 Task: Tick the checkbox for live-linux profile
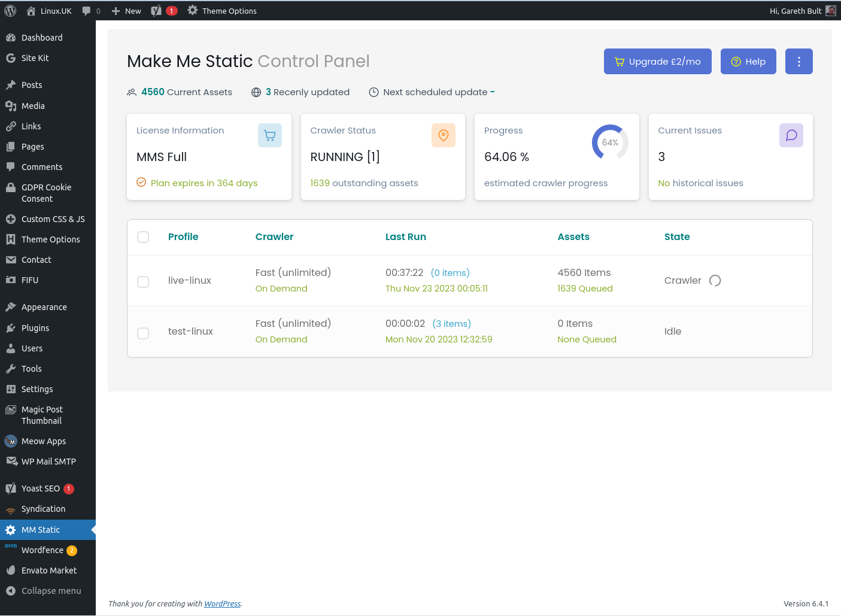[143, 281]
